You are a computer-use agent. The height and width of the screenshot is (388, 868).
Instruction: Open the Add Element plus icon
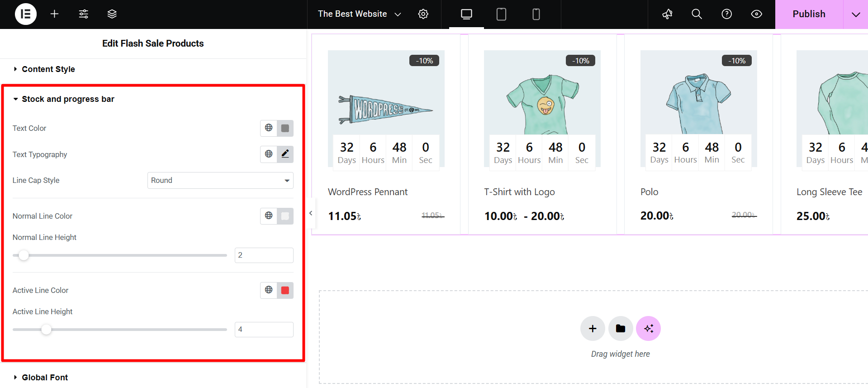[x=54, y=14]
